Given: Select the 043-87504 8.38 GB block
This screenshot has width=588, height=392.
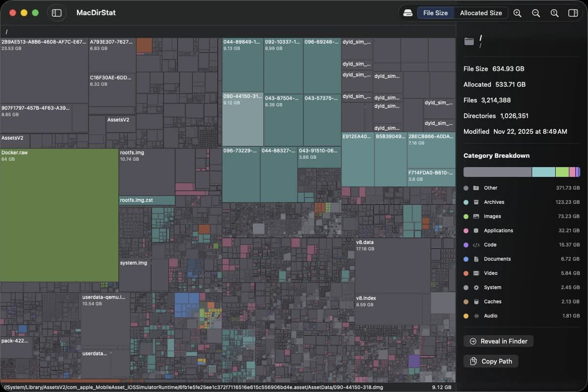Looking at the screenshot, I should pos(283,120).
